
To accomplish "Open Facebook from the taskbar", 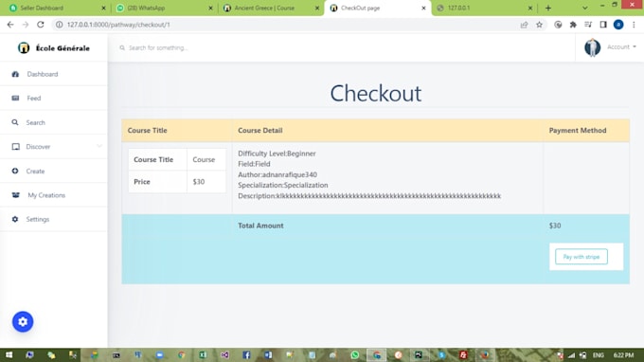I will 246,355.
